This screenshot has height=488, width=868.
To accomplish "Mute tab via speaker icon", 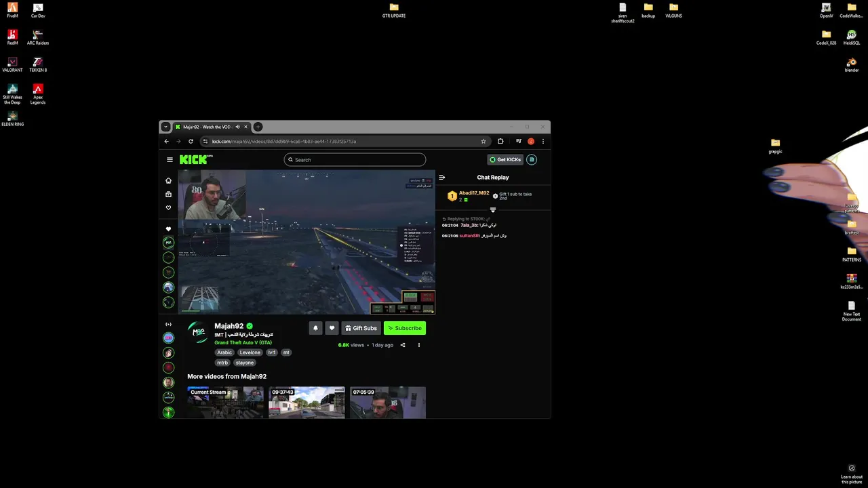I will (237, 127).
